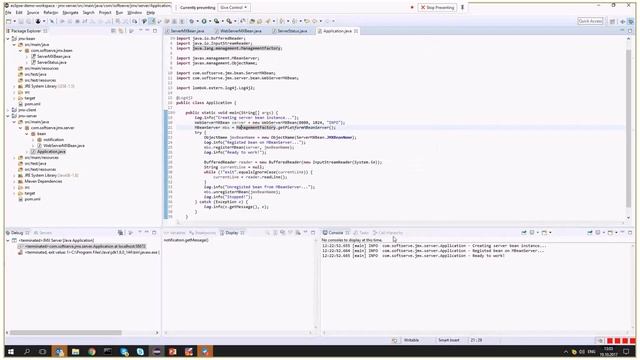Open the New toolbar dropdown arrow

14,21
